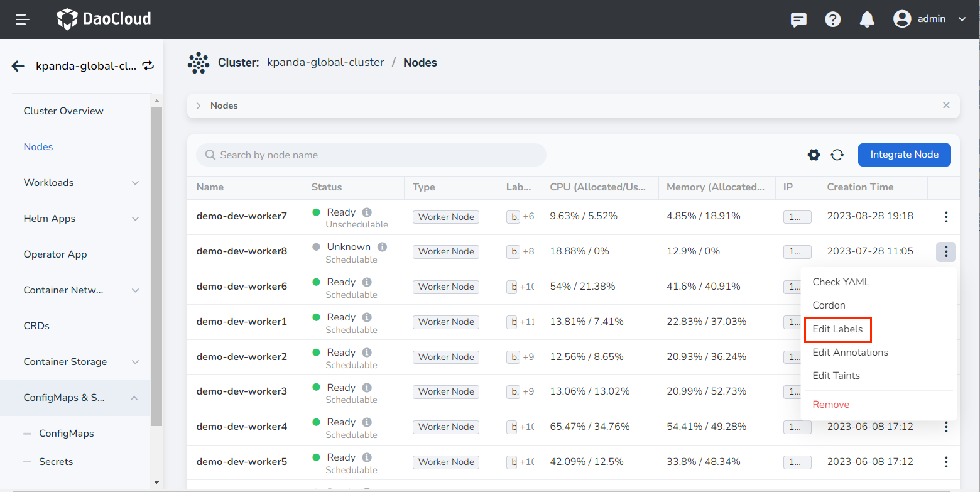Open the demo-dev-worker6 node link

pos(241,287)
